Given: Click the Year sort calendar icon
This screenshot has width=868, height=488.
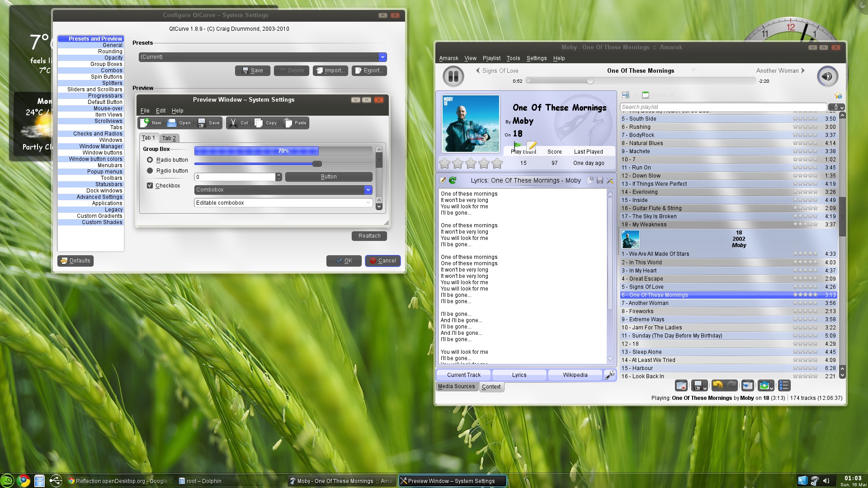Looking at the screenshot, I should (646, 95).
